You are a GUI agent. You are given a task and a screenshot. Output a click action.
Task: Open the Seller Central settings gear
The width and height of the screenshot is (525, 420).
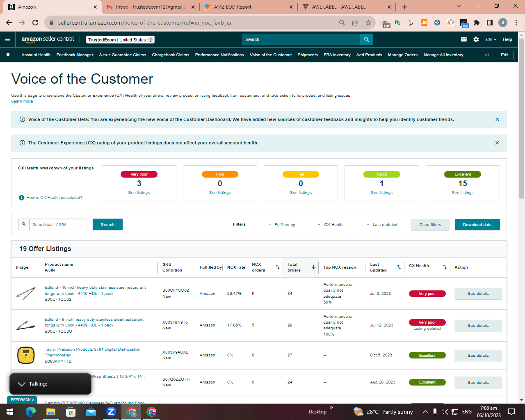coord(476,39)
